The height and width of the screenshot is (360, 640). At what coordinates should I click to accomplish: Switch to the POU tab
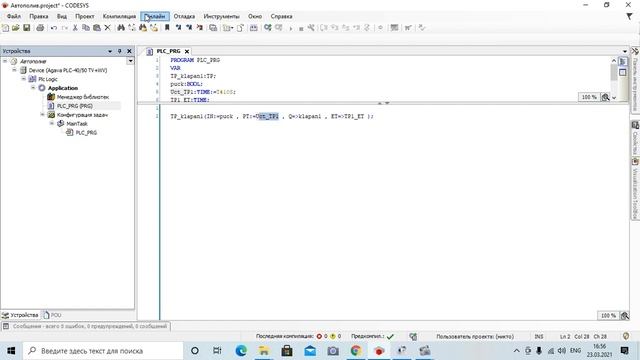pyautogui.click(x=53, y=315)
